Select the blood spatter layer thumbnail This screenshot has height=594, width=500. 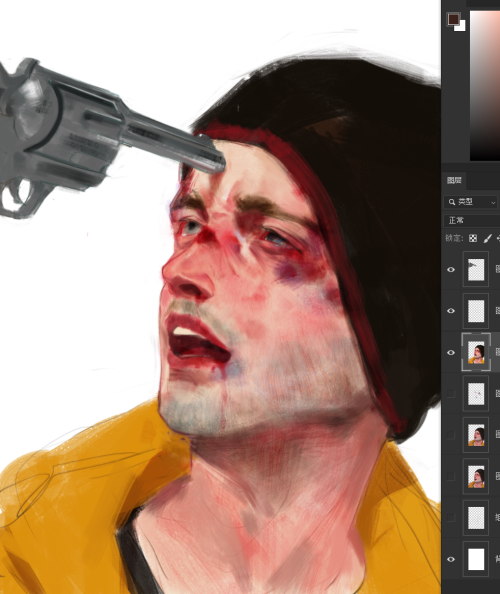476,394
